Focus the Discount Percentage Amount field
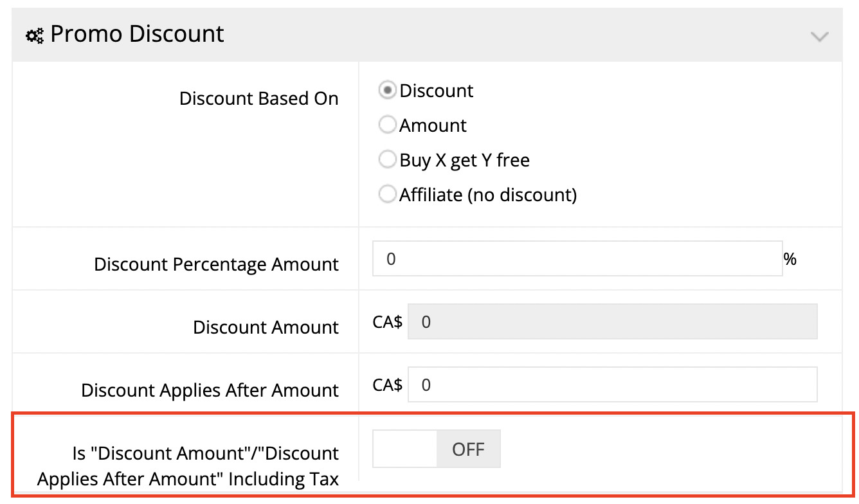The height and width of the screenshot is (504, 859). click(577, 258)
